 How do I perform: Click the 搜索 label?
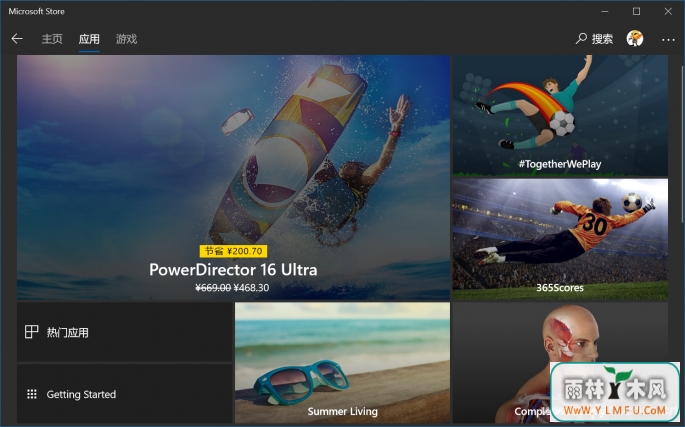602,39
